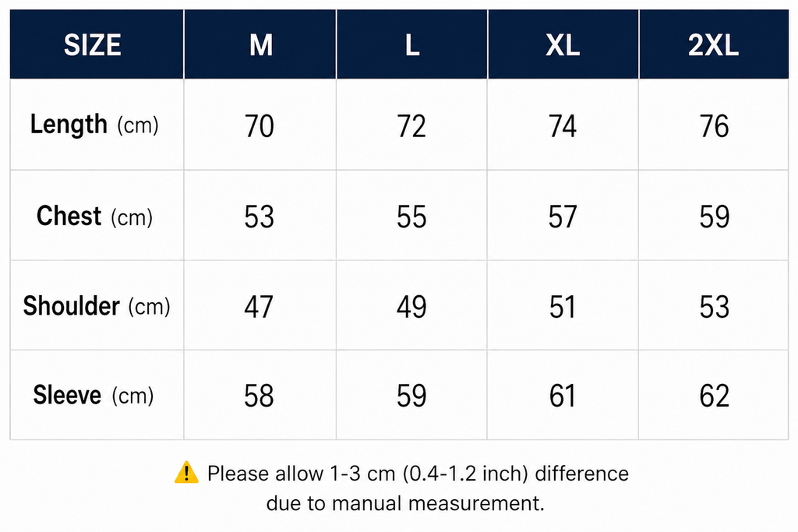Click the 2XL length value 76
798x532 pixels.
[714, 126]
